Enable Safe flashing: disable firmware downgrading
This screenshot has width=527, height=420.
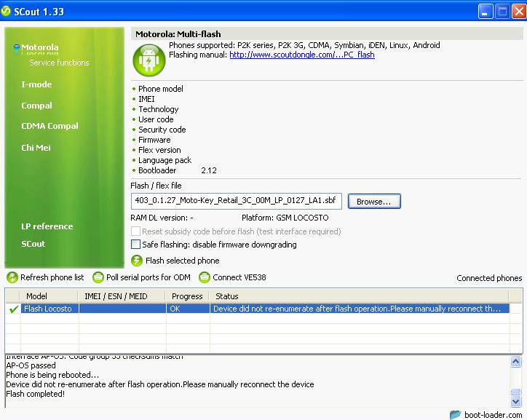[135, 245]
